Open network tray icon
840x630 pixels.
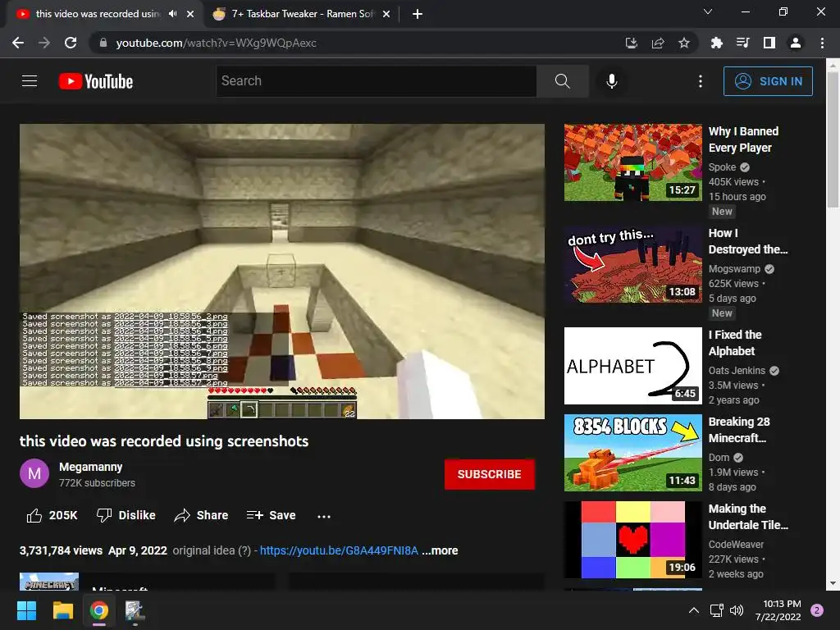(716, 610)
